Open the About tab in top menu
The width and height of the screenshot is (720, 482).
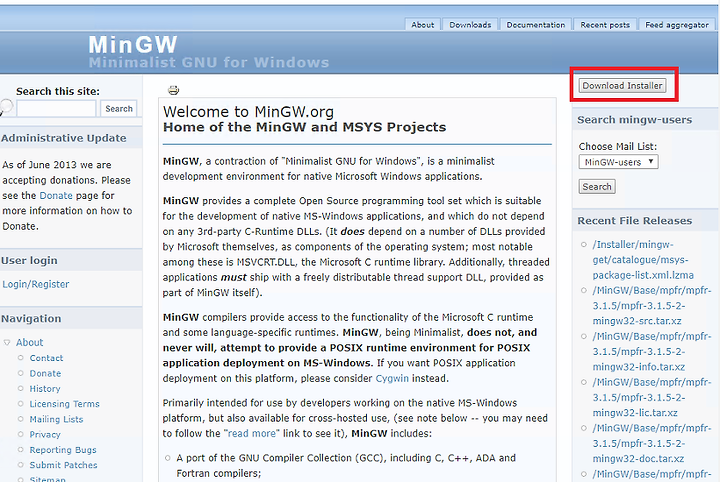point(422,25)
